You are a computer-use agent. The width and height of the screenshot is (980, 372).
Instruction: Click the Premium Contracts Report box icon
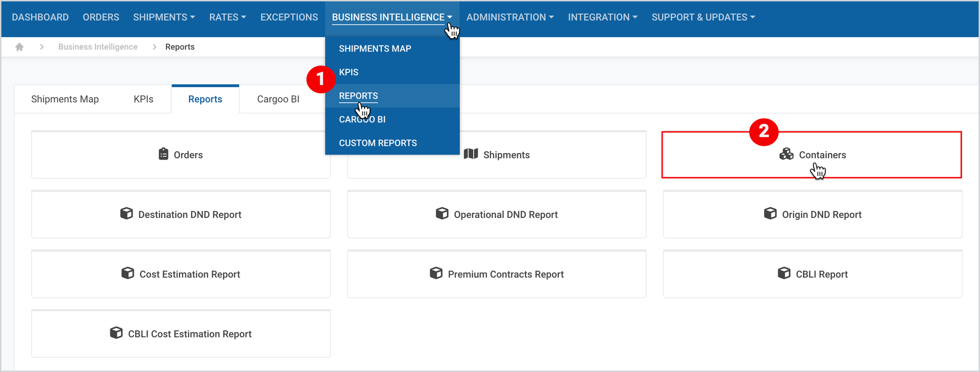[436, 273]
